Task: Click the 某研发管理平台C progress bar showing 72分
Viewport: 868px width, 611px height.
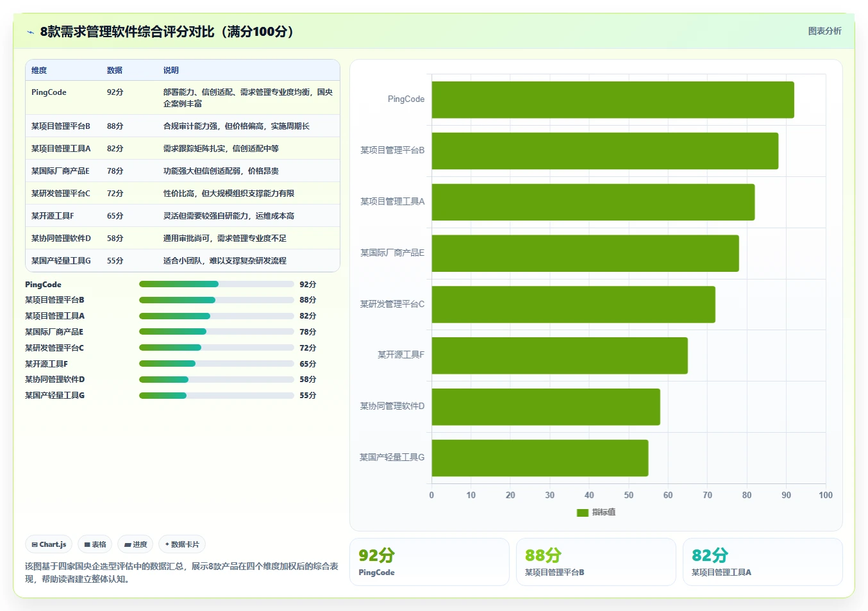Action: (217, 347)
